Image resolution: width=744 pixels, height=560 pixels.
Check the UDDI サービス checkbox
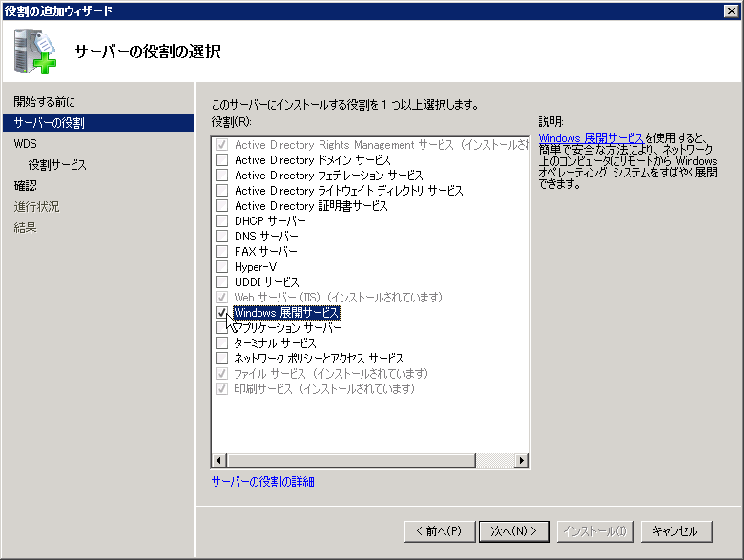(x=222, y=282)
